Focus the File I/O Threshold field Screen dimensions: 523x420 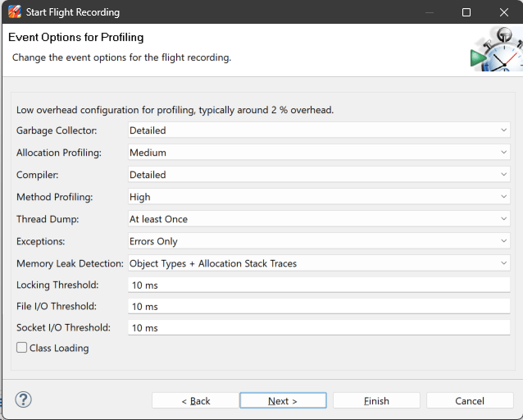tap(319, 306)
